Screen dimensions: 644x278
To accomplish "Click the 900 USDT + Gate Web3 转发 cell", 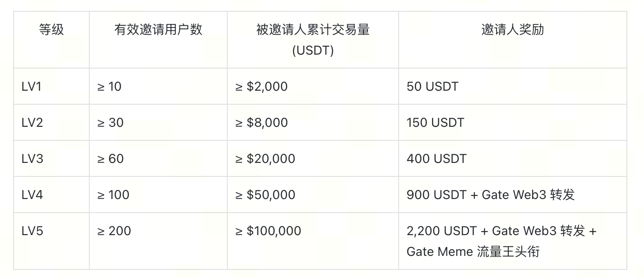I will (490, 195).
